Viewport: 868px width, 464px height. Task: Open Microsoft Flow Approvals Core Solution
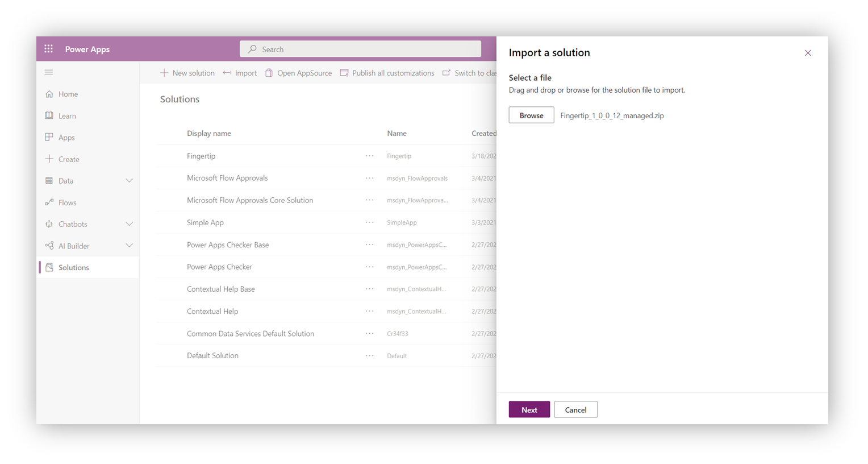click(250, 200)
